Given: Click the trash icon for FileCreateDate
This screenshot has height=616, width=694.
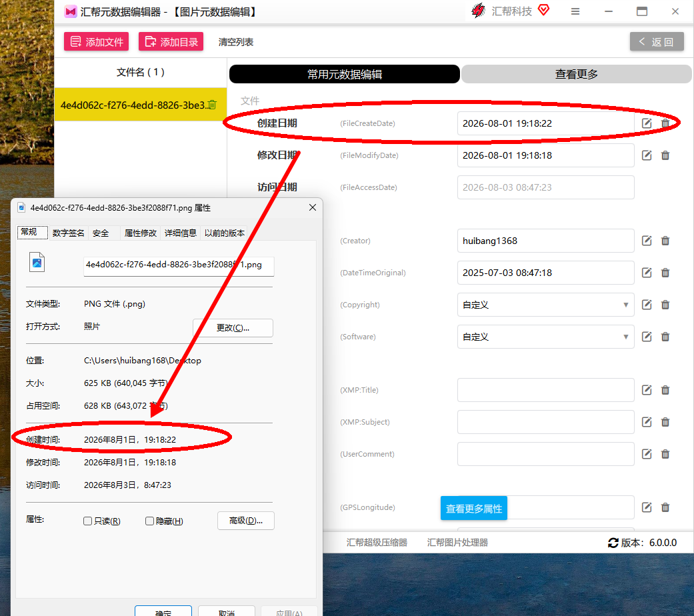Looking at the screenshot, I should click(x=665, y=123).
